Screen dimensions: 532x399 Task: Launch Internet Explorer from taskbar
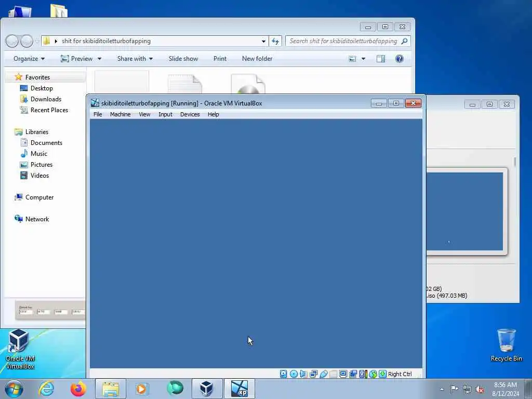(x=46, y=389)
